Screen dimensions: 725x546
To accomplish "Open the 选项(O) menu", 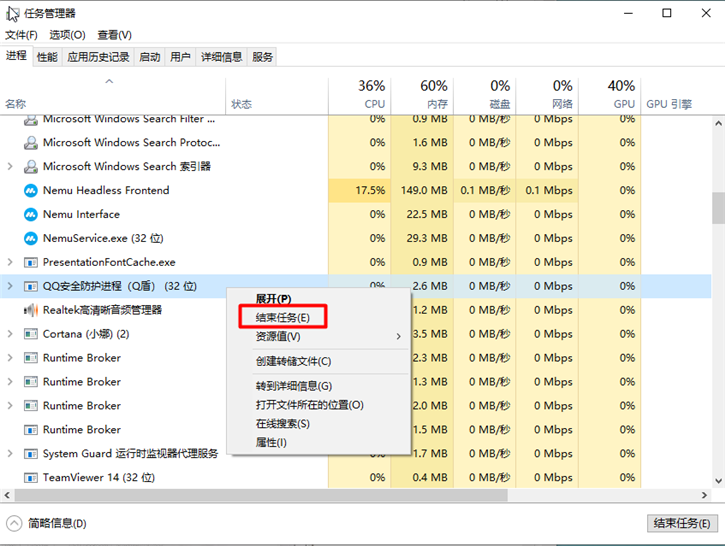I will (67, 35).
